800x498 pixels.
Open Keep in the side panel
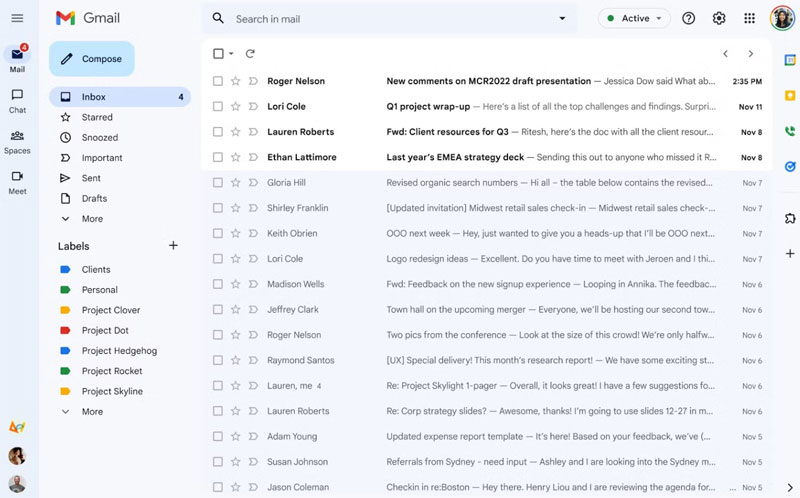point(790,95)
